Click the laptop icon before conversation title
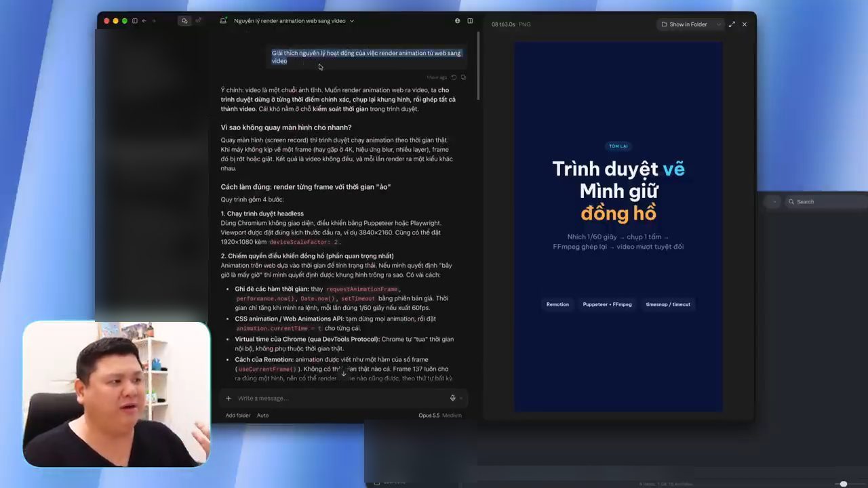 [x=223, y=21]
